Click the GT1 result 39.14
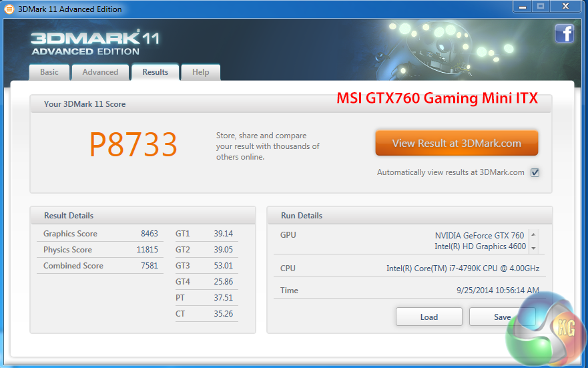588x368 pixels. click(224, 234)
